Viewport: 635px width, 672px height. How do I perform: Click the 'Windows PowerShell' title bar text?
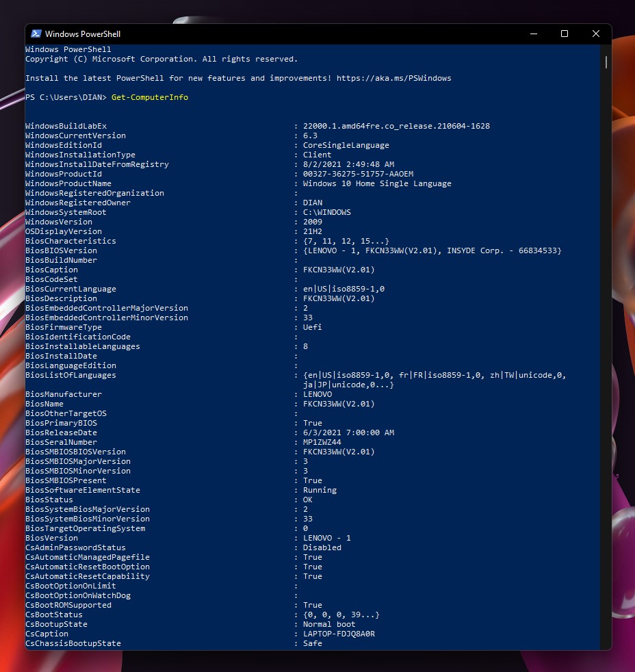tap(83, 34)
